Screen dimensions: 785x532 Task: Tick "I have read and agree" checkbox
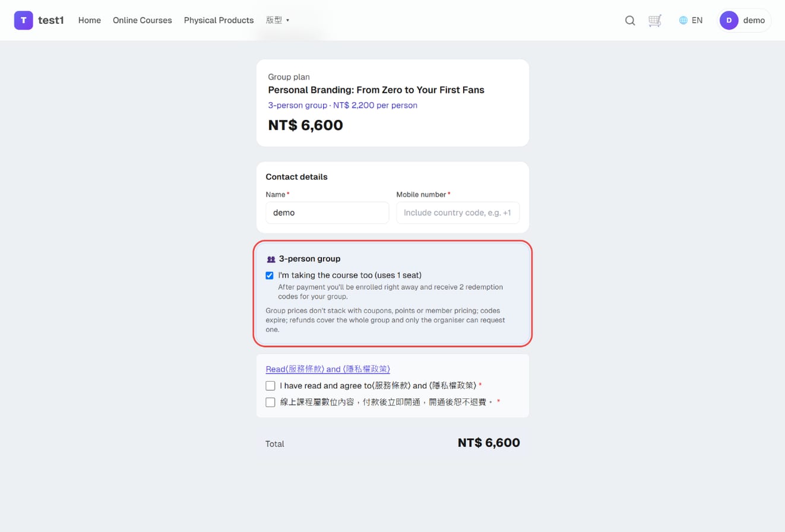click(271, 385)
